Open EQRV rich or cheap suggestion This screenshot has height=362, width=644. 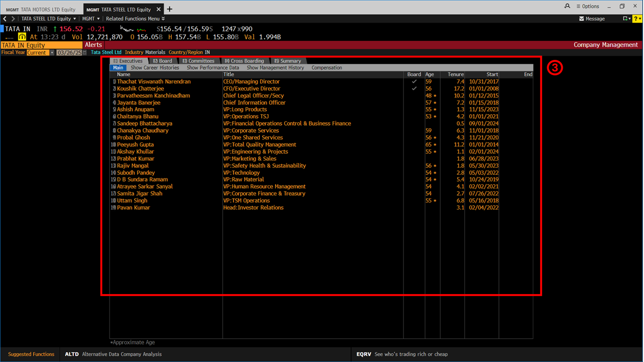pos(402,354)
